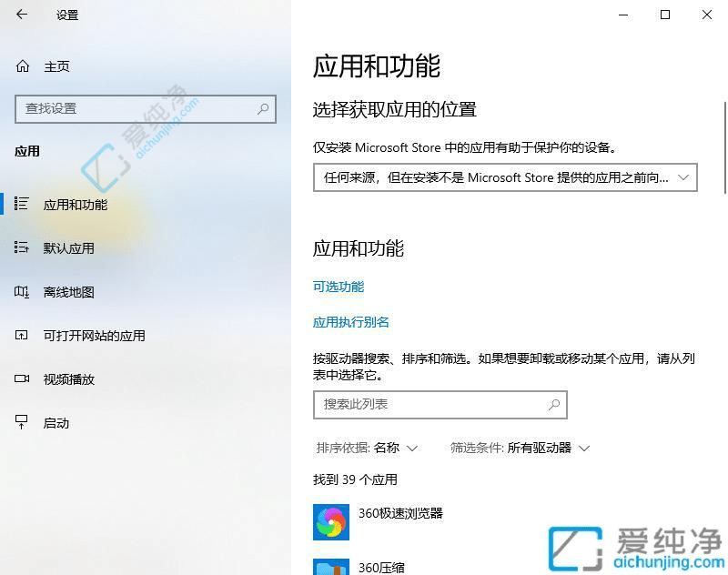Click the 360极速浏览器 app icon

click(x=331, y=521)
